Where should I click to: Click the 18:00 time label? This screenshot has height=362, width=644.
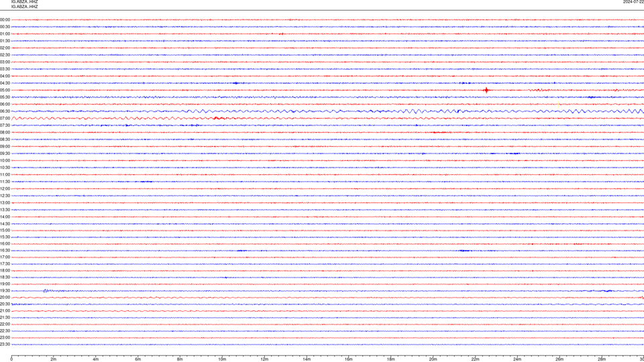(5, 271)
